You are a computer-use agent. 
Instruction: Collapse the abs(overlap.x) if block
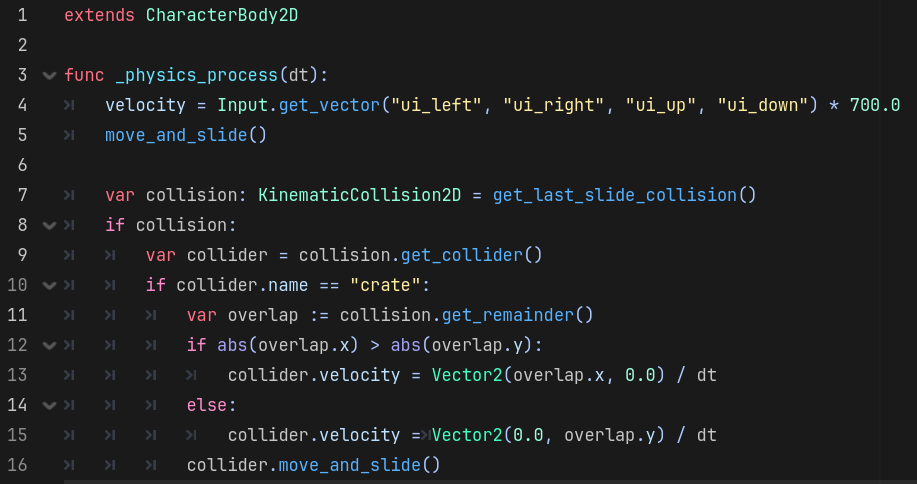(x=49, y=345)
